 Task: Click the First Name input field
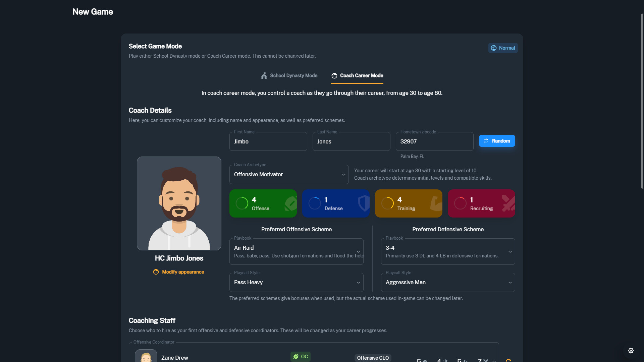pos(268,141)
